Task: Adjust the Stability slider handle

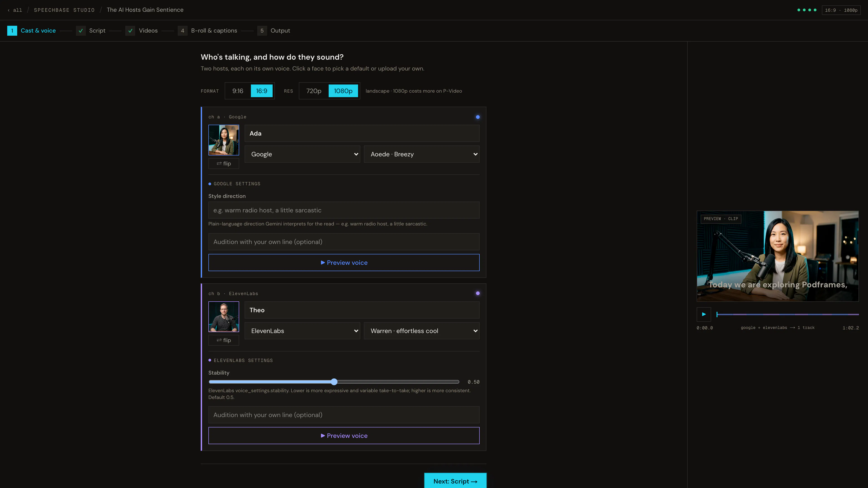Action: click(x=334, y=382)
